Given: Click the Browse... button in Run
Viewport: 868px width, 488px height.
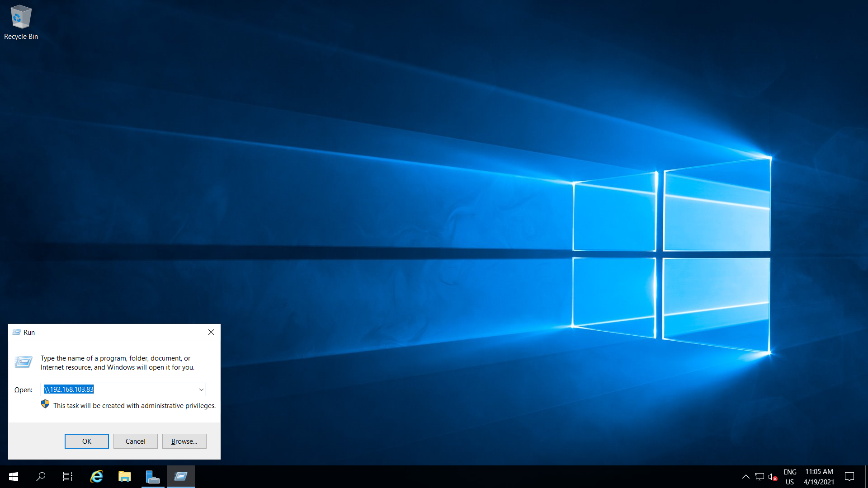Looking at the screenshot, I should [x=184, y=441].
